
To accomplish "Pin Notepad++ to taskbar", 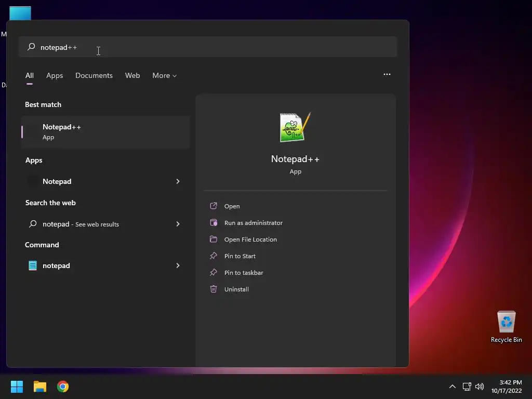I will (244, 273).
